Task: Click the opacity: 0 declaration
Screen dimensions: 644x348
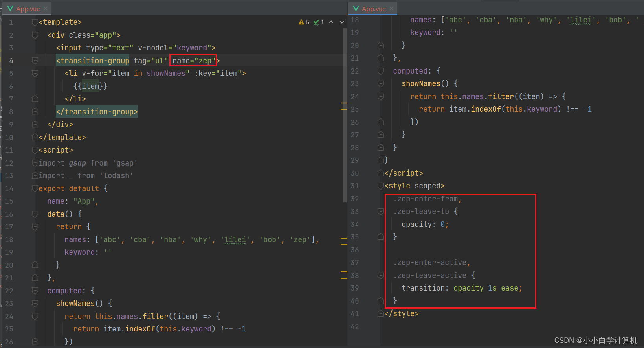Action: coord(425,224)
